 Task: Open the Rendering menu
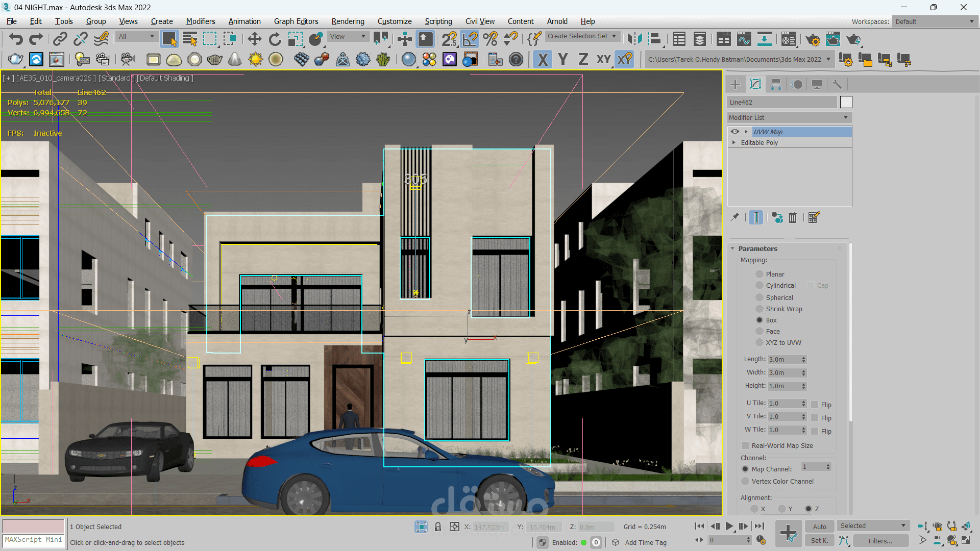348,21
